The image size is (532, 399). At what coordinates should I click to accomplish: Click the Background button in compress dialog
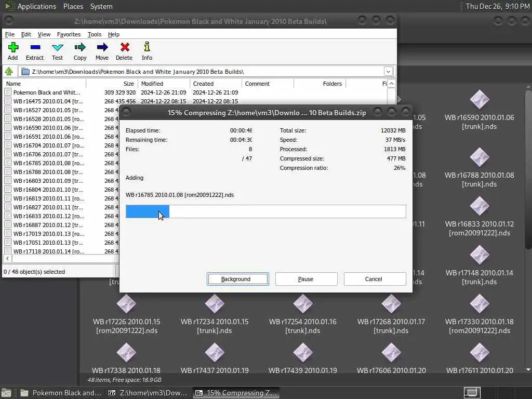(238, 279)
